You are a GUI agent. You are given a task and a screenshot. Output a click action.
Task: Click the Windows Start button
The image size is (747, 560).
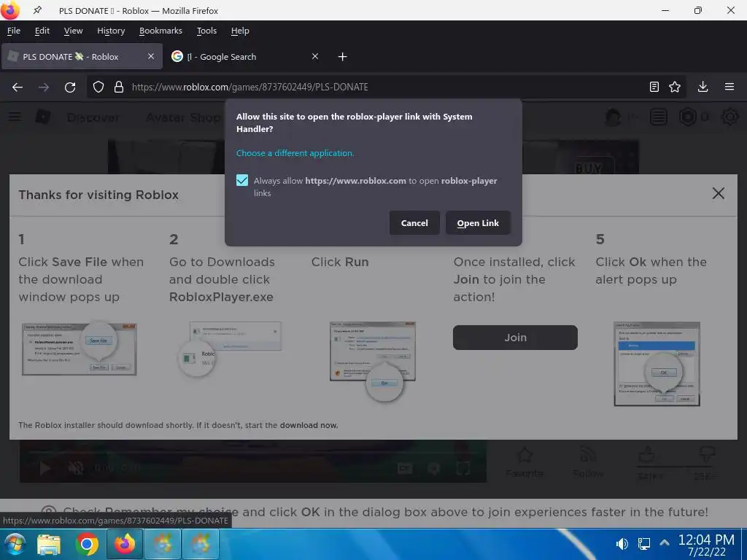(15, 544)
